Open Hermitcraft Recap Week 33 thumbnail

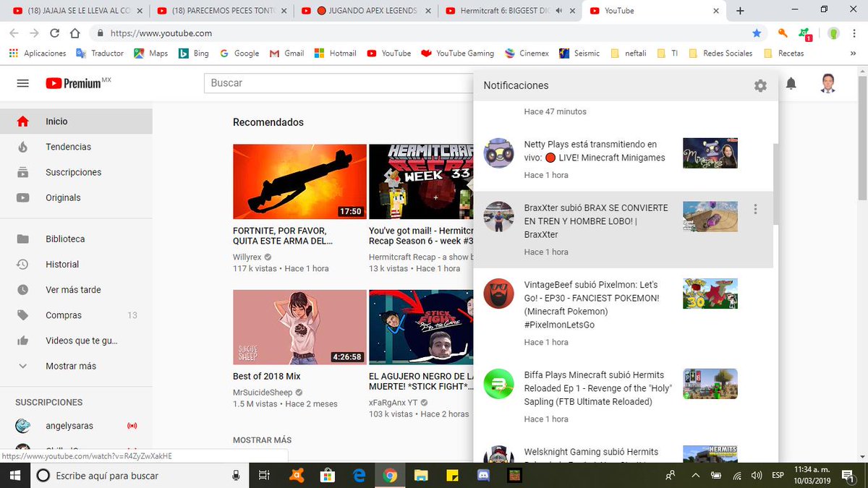[x=421, y=181]
